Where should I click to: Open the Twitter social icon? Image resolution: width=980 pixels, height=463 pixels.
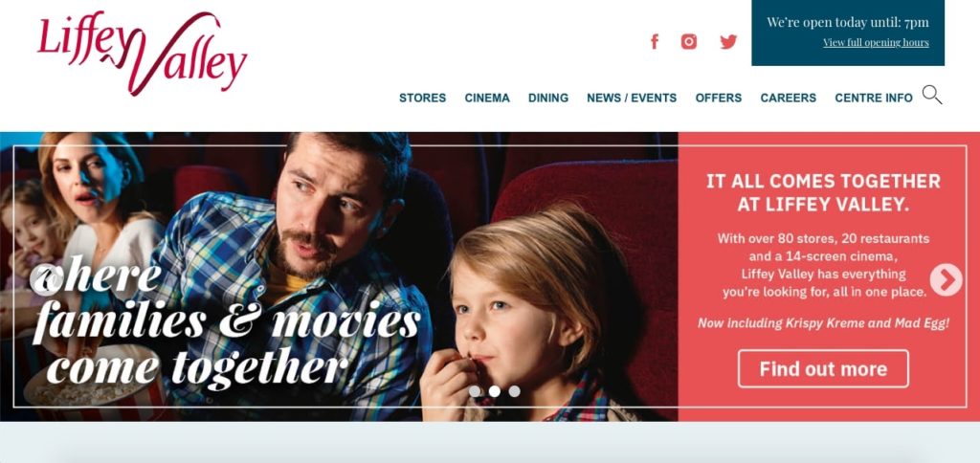[728, 42]
